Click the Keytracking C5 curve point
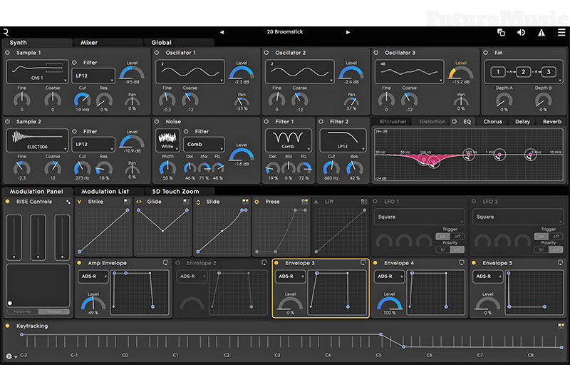 [x=380, y=334]
